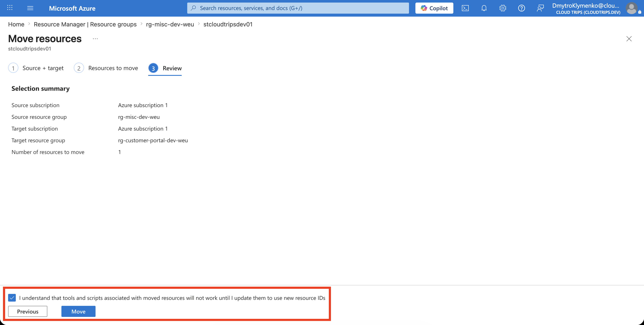
Task: Open the Feedback icon
Action: point(540,8)
